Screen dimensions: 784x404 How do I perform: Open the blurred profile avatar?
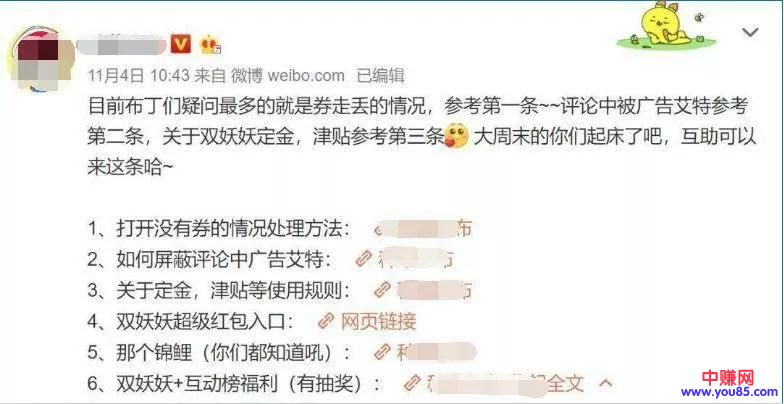tap(39, 58)
